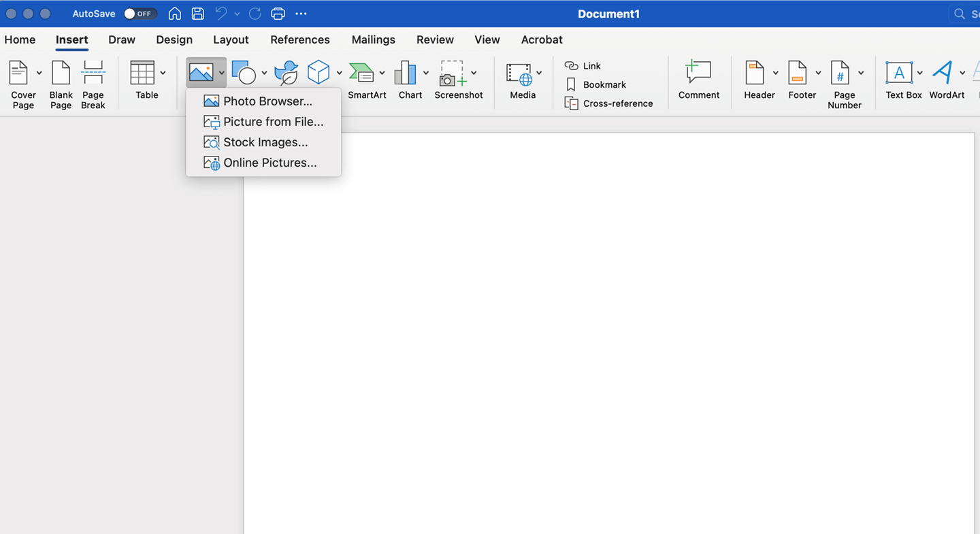Click the Cover Page icon
The height and width of the screenshot is (534, 980).
click(x=19, y=73)
